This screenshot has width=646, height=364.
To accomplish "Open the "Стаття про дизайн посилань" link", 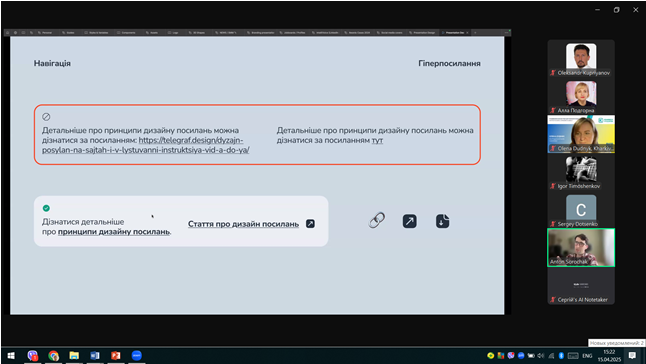I will [243, 224].
